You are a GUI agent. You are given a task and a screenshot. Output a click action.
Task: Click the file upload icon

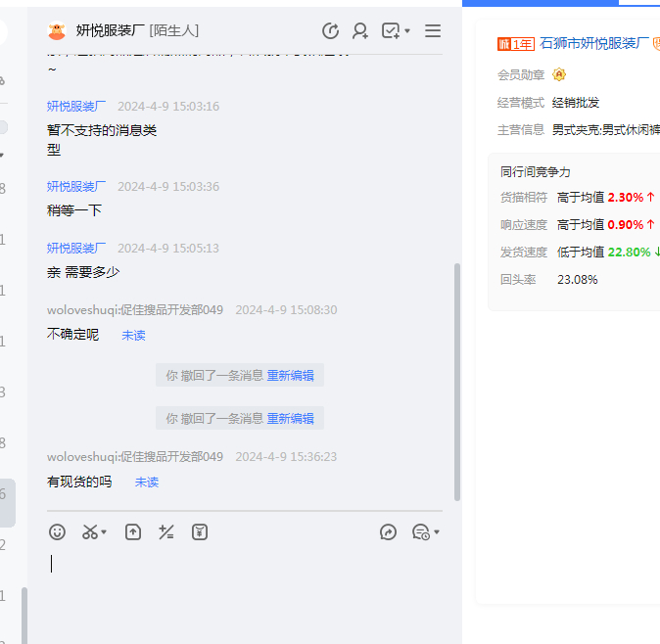point(133,532)
